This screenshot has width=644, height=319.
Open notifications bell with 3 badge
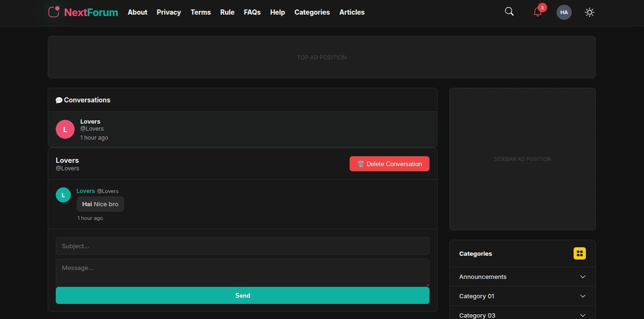coord(538,12)
